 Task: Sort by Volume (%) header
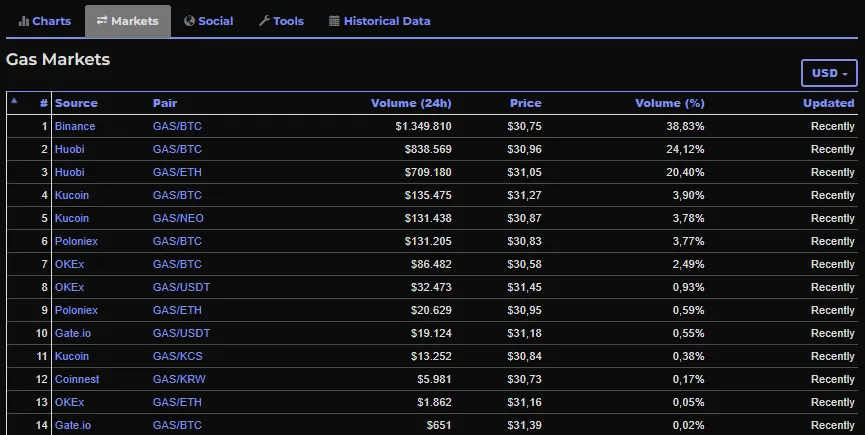pos(670,103)
